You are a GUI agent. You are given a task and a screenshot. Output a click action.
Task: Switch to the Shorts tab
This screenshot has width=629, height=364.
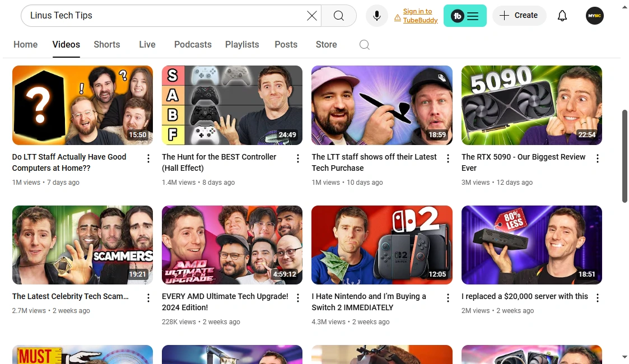click(x=107, y=44)
